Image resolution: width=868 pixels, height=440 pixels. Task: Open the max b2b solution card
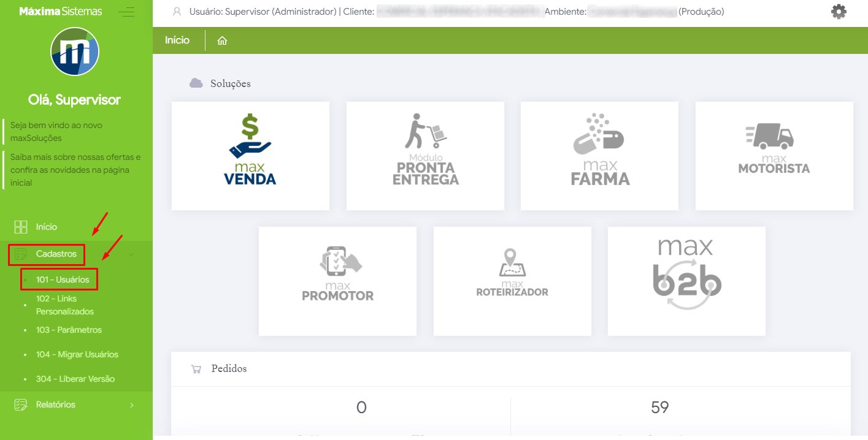click(x=686, y=281)
